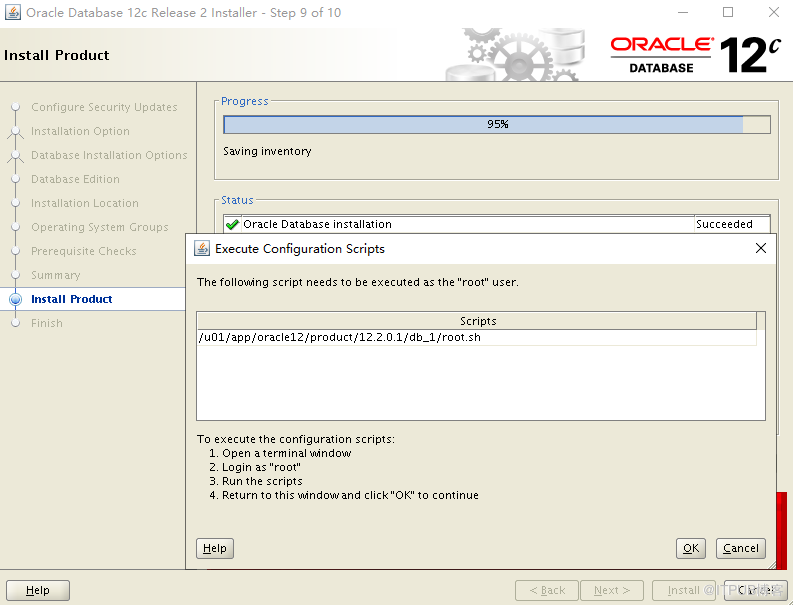Click OK in Execute Configuration Scripts dialog
The height and width of the screenshot is (605, 793).
tap(690, 548)
